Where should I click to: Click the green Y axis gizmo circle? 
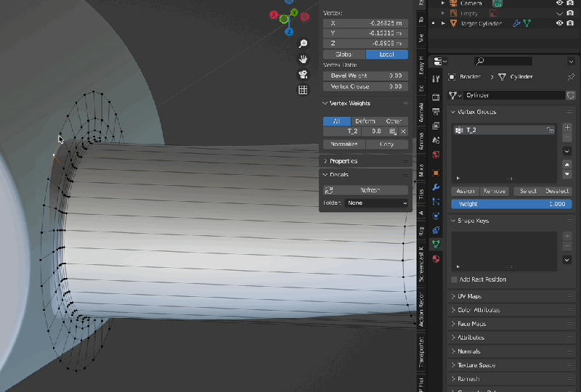[x=294, y=12]
